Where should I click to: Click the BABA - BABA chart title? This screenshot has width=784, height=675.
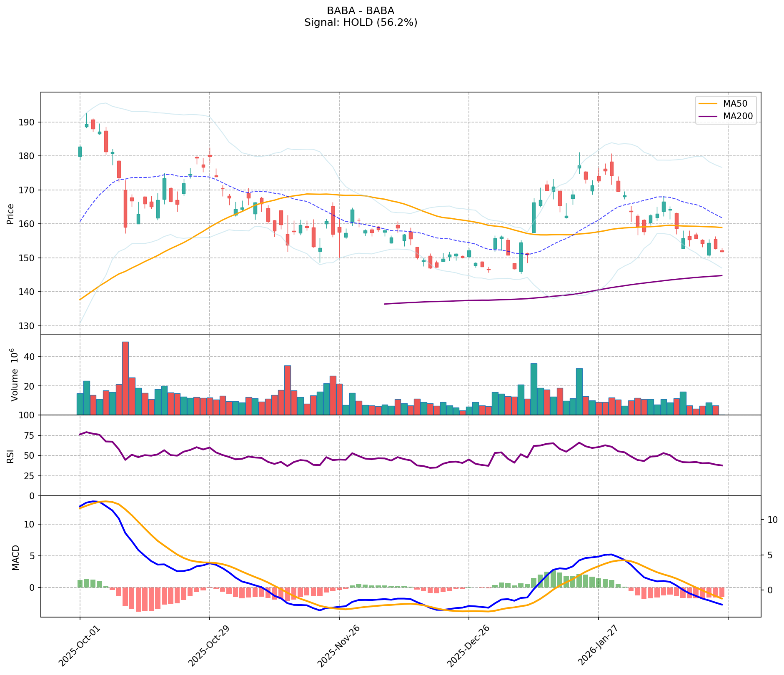pyautogui.click(x=361, y=11)
